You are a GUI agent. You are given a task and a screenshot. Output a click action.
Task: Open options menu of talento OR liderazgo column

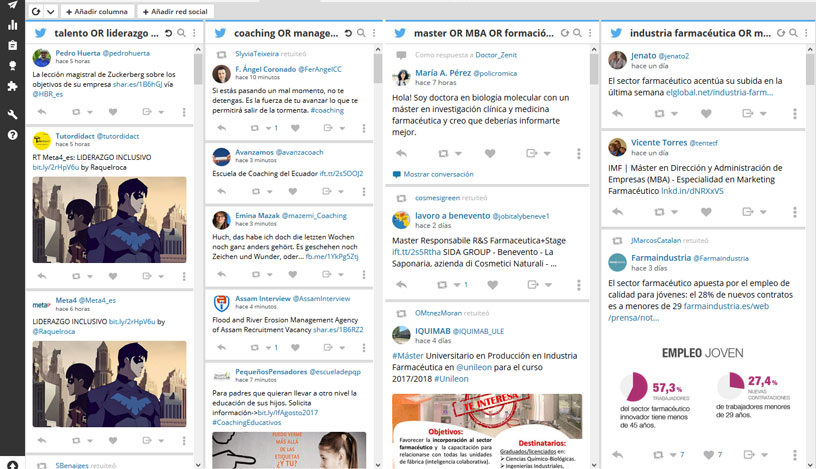pyautogui.click(x=194, y=33)
